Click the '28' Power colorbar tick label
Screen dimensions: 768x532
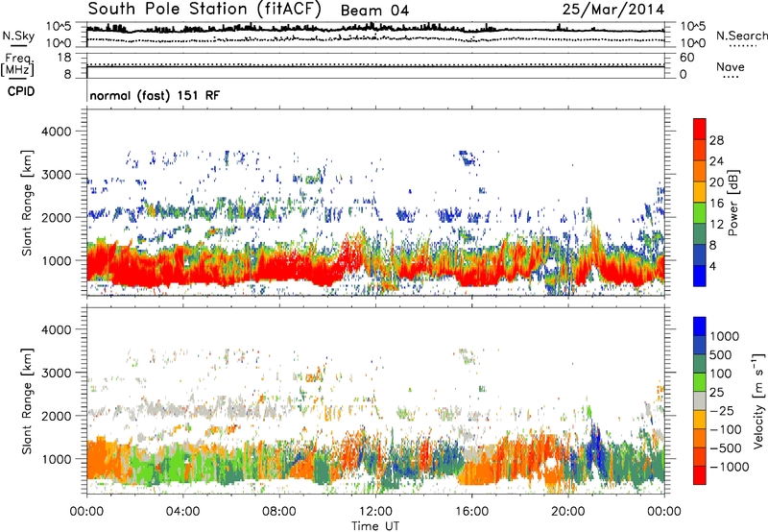[716, 140]
